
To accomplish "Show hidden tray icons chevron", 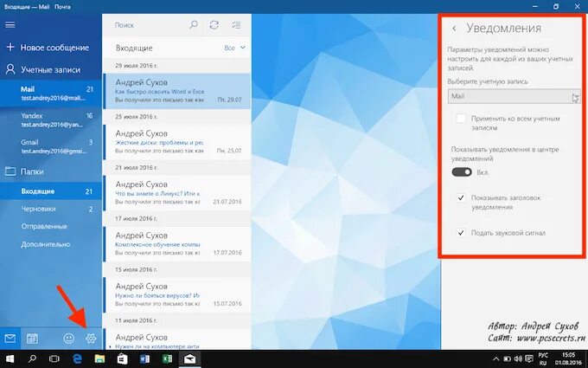I will [495, 359].
